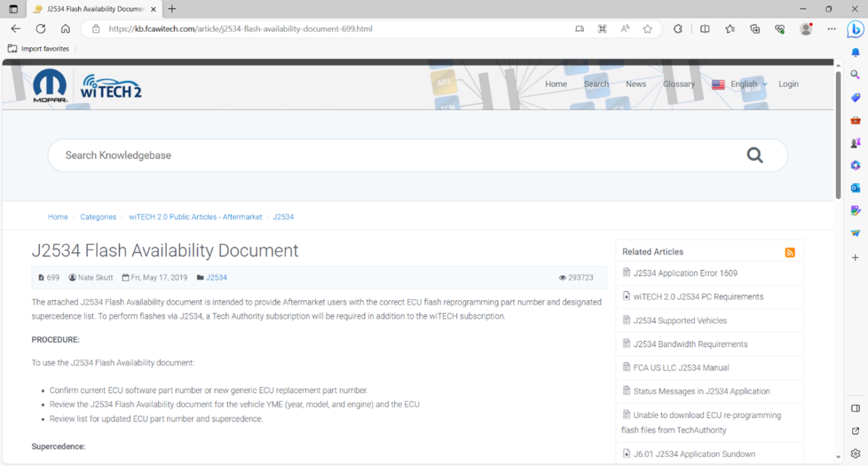Open the Import favorites bar item

[38, 49]
